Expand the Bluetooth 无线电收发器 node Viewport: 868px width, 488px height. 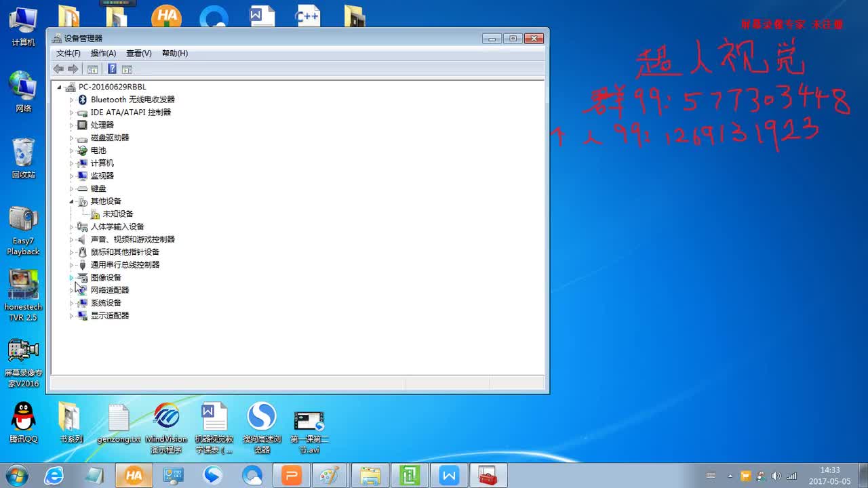(71, 100)
